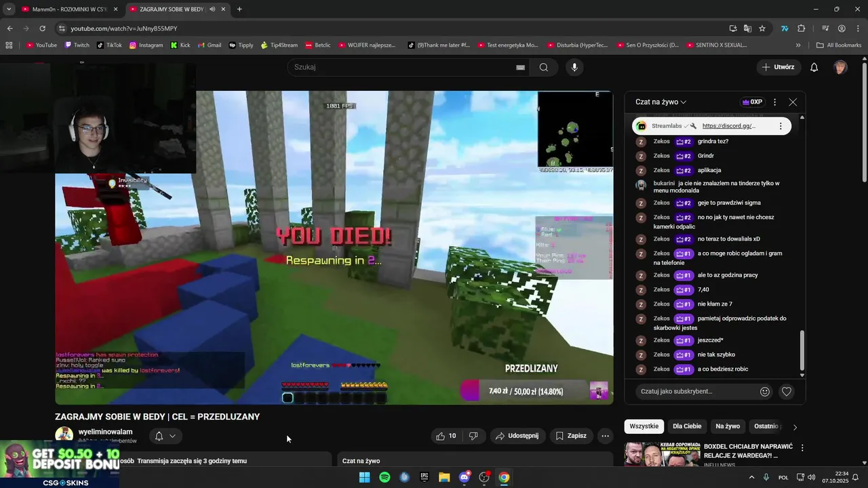Click the Utwórz create button

pyautogui.click(x=778, y=67)
